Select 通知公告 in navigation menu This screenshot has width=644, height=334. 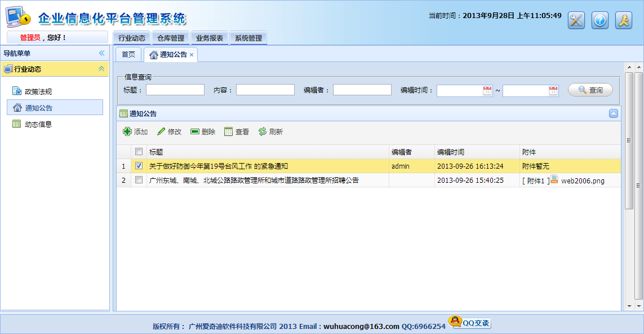pyautogui.click(x=55, y=107)
